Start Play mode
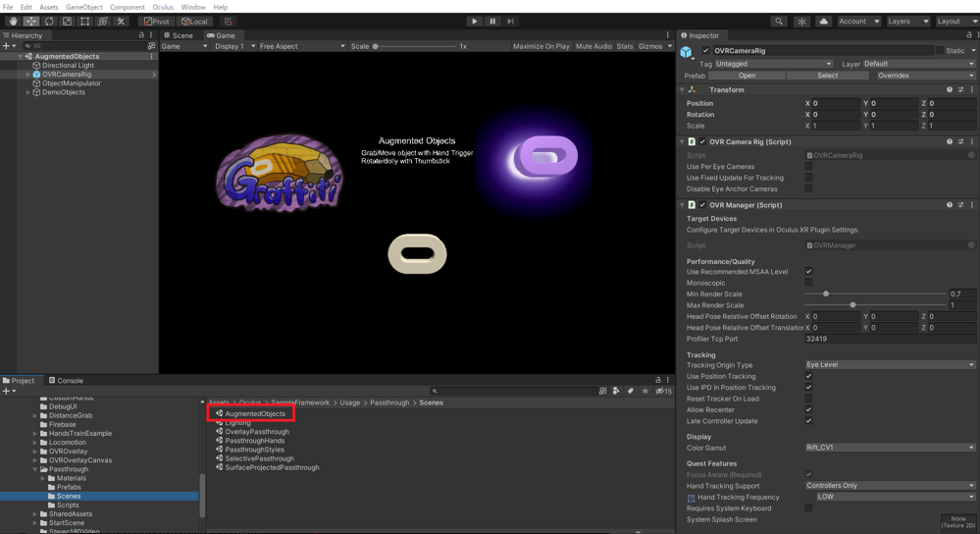Screen dimensions: 980x534 (475, 22)
